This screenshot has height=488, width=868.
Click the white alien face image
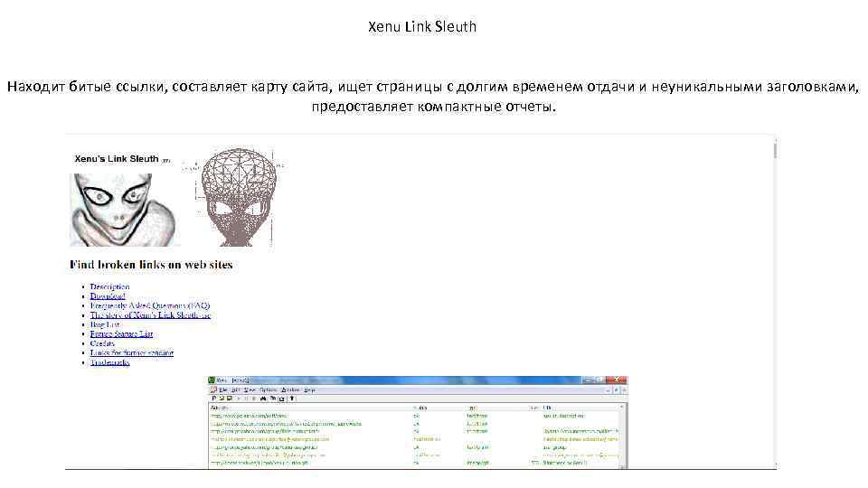pyautogui.click(x=125, y=210)
